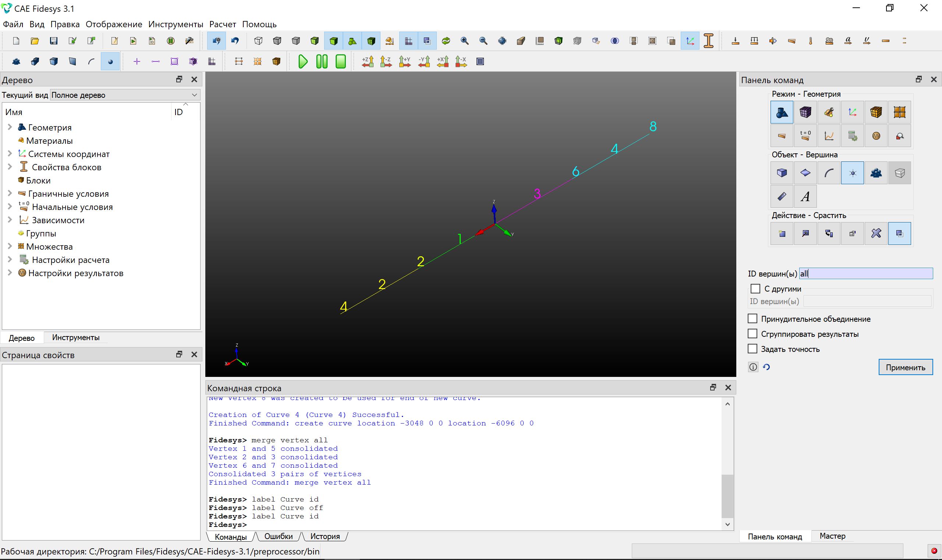Click the magnifier minus zoom out icon

pyautogui.click(x=483, y=41)
